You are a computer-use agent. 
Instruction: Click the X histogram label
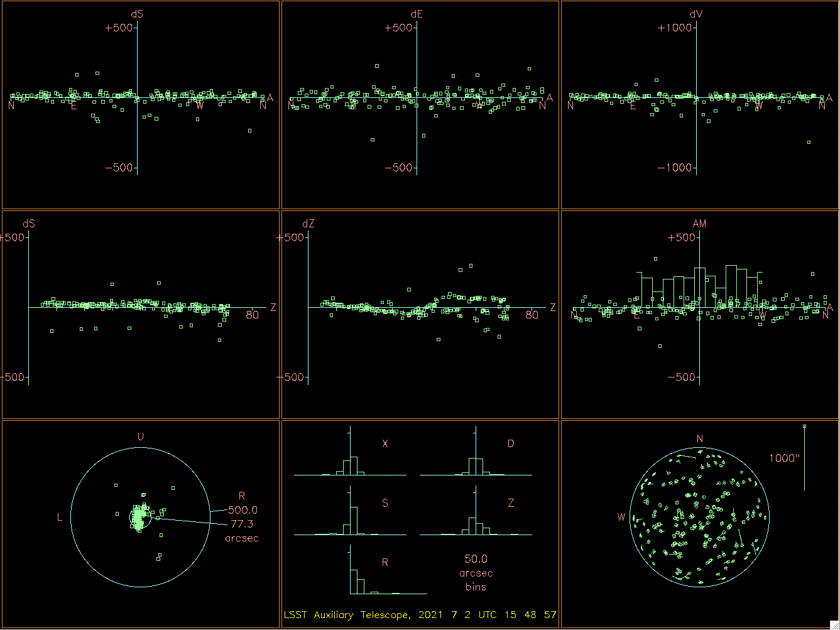pos(385,443)
